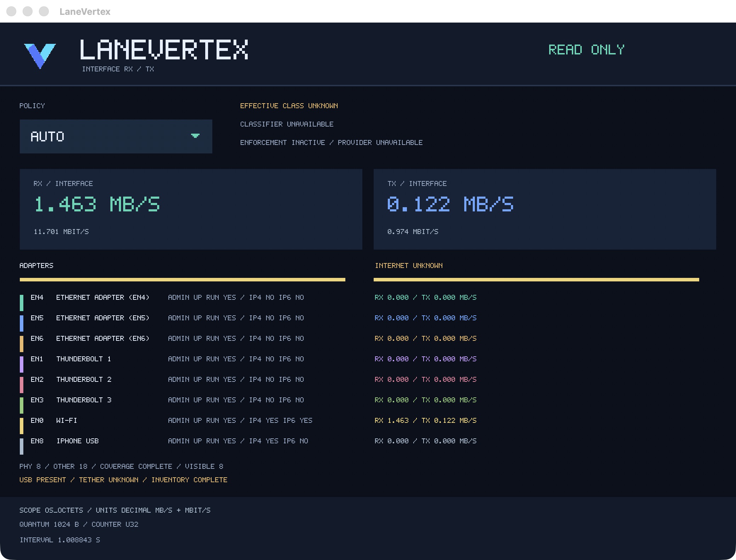
Task: Click the ADAPTERS section heading
Action: click(36, 266)
